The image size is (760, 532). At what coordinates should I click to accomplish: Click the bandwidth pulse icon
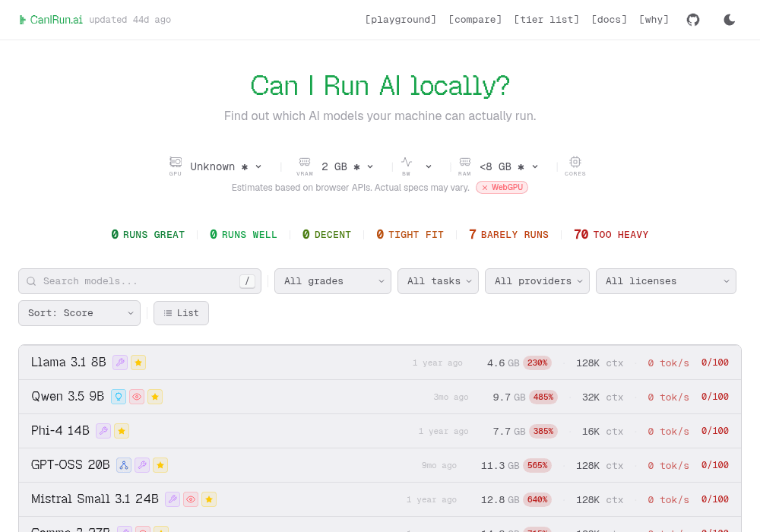406,162
